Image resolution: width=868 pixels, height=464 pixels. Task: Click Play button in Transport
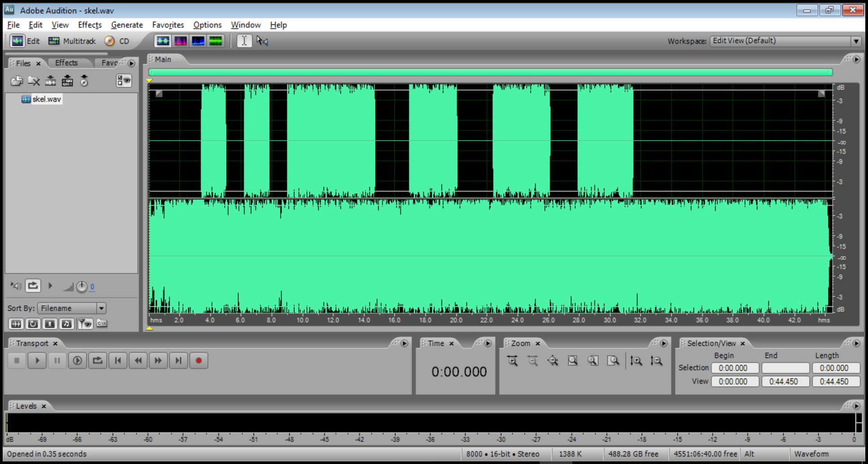click(37, 361)
